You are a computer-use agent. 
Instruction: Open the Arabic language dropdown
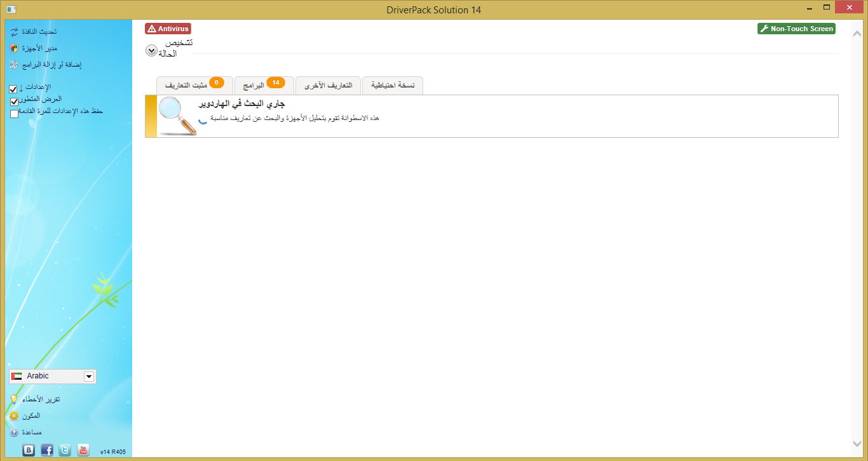(53, 377)
